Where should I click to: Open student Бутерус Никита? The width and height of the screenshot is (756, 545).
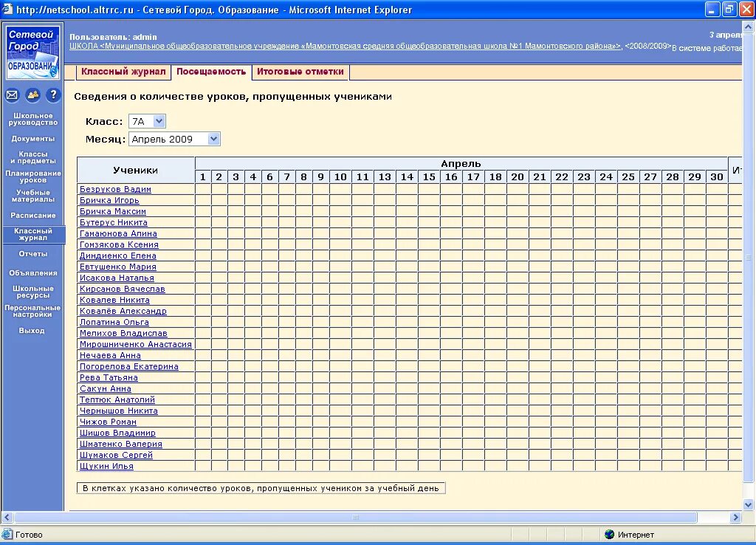113,222
